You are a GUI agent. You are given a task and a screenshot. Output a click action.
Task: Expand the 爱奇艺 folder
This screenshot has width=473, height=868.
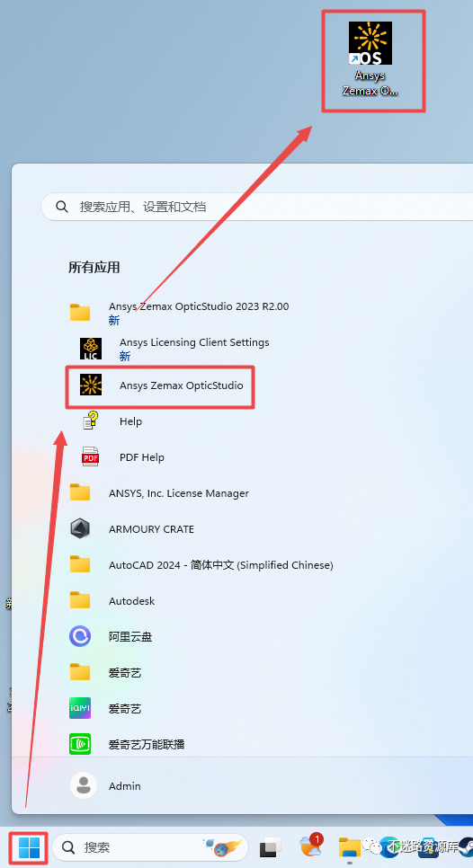pos(125,673)
